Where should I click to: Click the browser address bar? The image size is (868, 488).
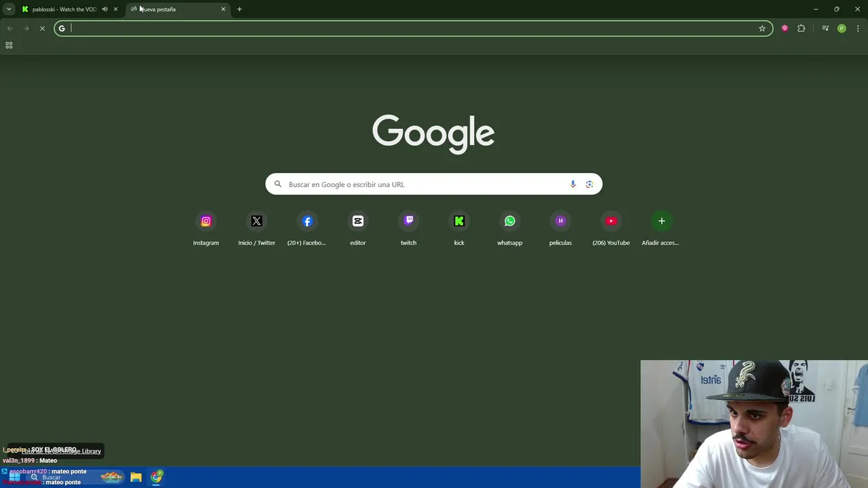414,28
